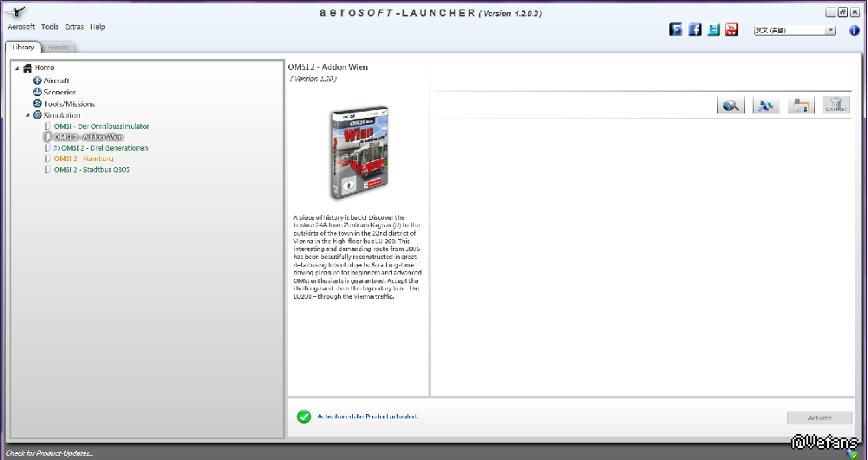868x460 pixels.
Task: Open the Facebook social icon
Action: (x=695, y=29)
